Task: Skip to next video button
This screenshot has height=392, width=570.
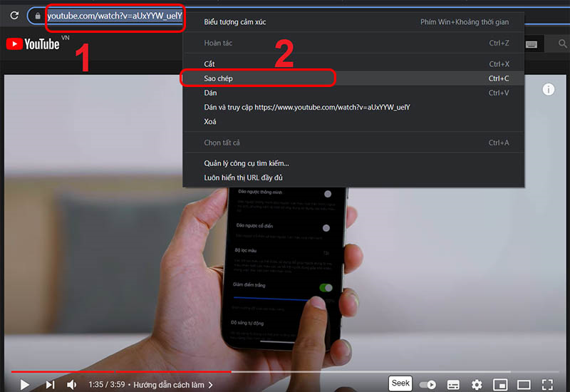Action: coord(50,384)
